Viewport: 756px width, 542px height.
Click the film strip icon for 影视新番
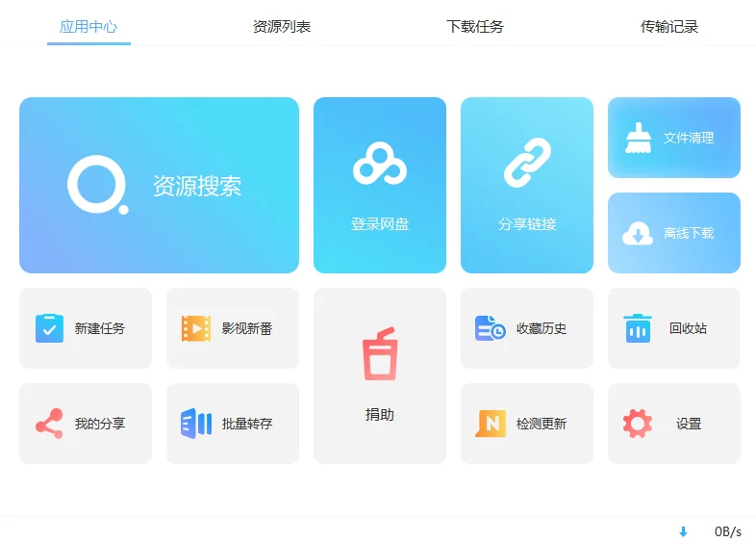click(196, 328)
